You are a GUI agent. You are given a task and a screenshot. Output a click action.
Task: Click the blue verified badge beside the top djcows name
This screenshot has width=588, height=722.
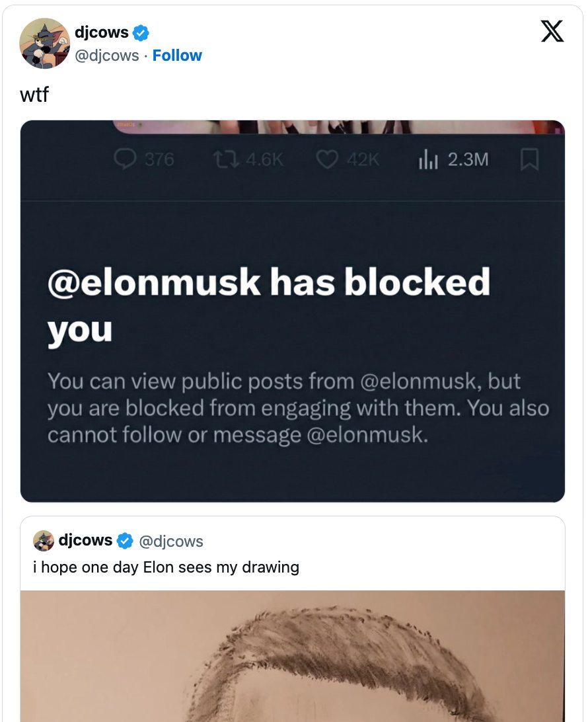pyautogui.click(x=141, y=32)
